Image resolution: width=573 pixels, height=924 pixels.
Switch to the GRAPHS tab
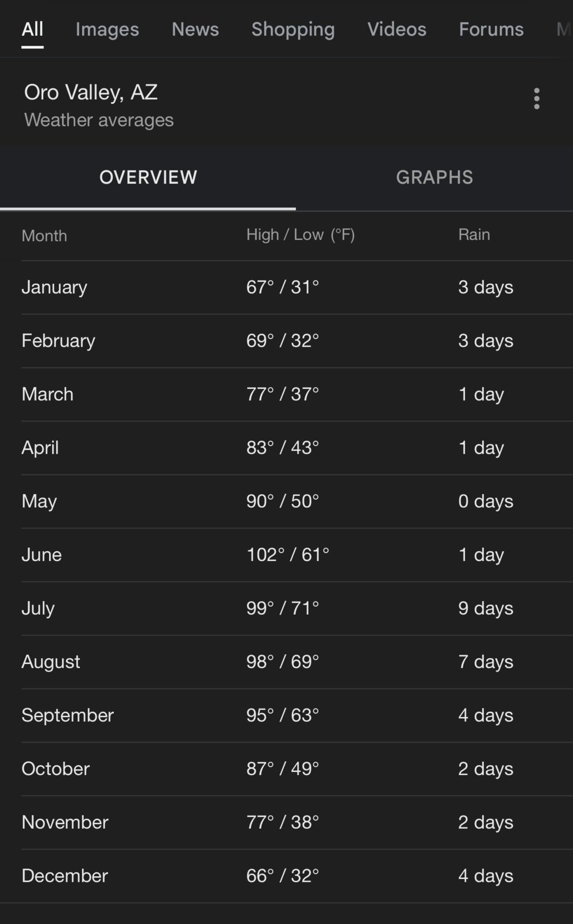(434, 177)
